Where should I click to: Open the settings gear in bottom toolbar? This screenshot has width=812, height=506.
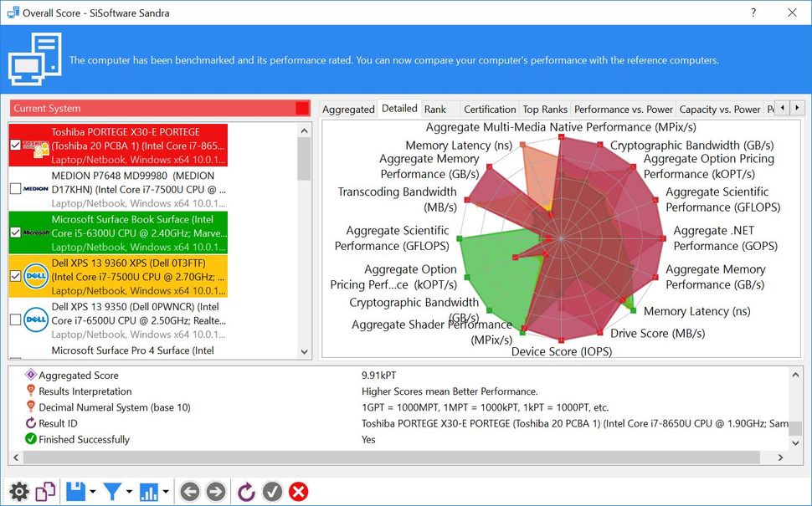pyautogui.click(x=19, y=492)
